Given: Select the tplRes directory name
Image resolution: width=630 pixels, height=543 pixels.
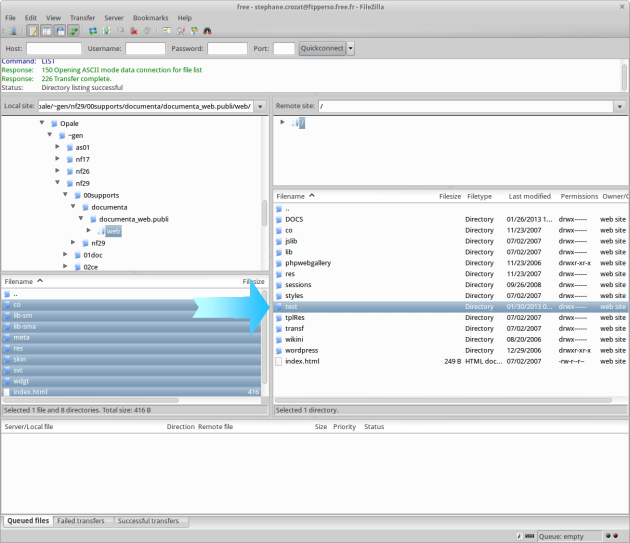Looking at the screenshot, I should 295,318.
